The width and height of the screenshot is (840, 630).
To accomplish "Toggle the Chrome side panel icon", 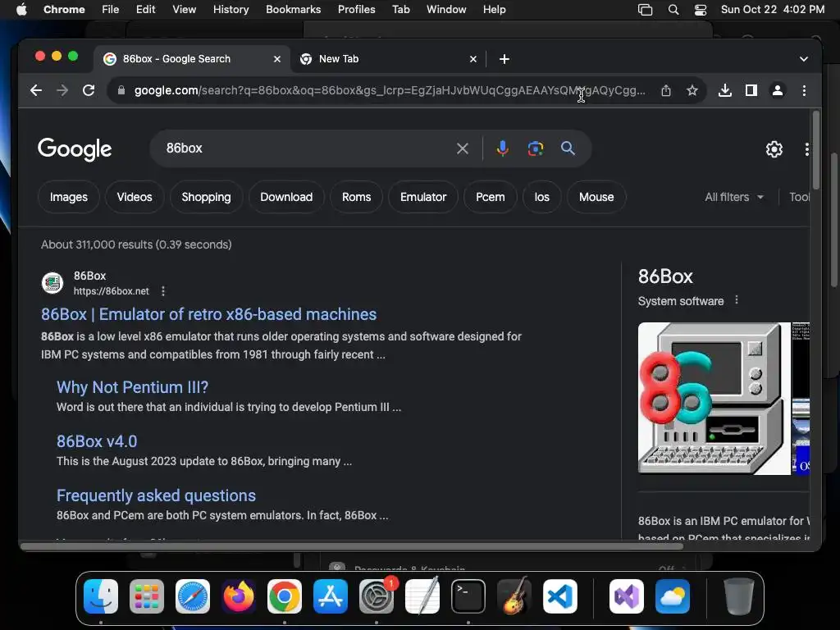I will 751,90.
